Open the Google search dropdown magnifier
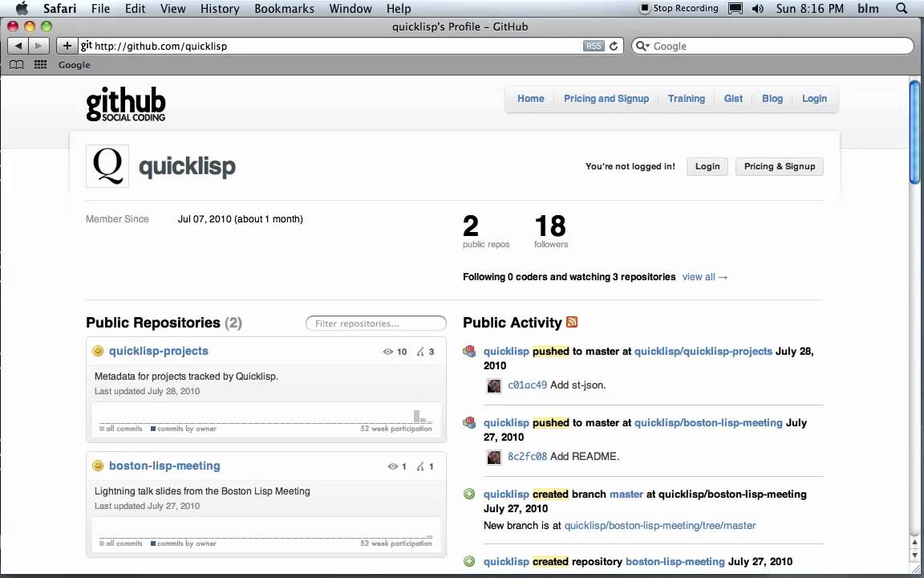This screenshot has height=578, width=924. pyautogui.click(x=642, y=46)
